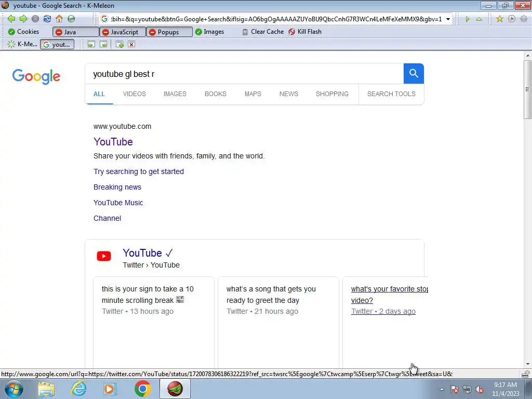Click next tab icon

103,44
